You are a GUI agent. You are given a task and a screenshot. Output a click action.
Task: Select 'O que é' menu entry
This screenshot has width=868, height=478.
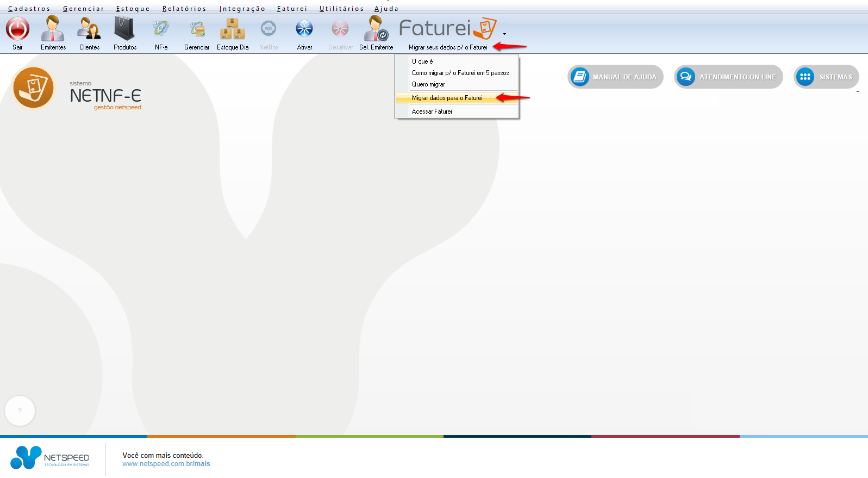457,61
